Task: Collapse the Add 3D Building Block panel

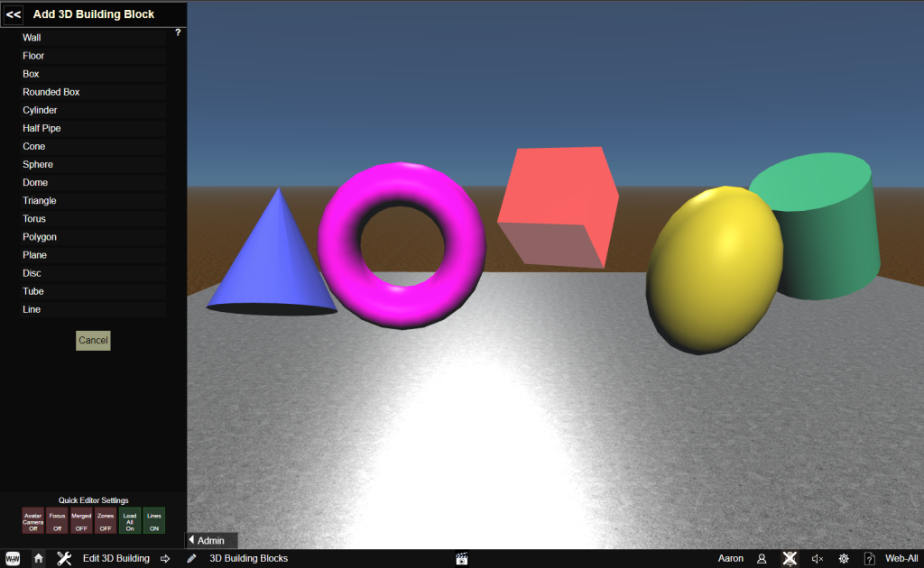Action: pyautogui.click(x=12, y=14)
